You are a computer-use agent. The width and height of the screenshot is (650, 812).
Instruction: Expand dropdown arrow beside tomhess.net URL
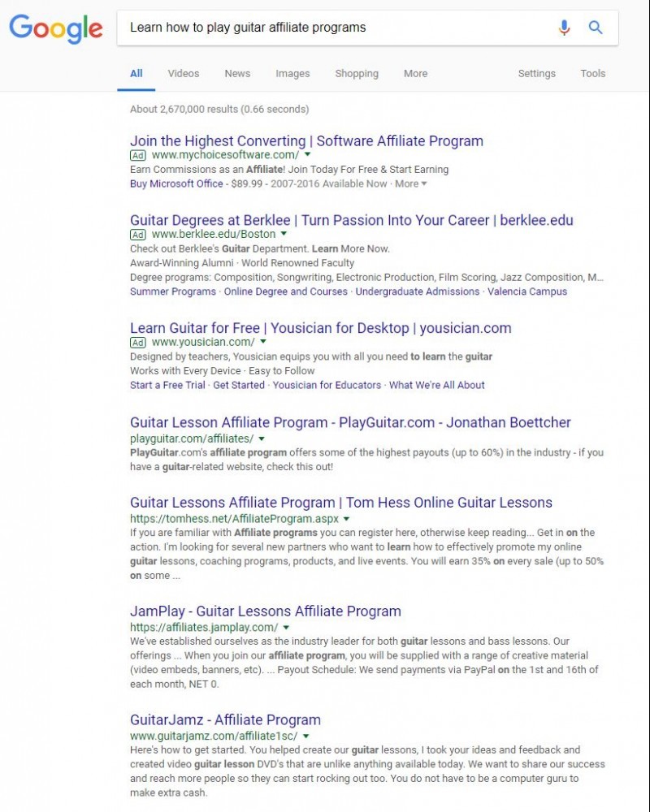pos(346,518)
